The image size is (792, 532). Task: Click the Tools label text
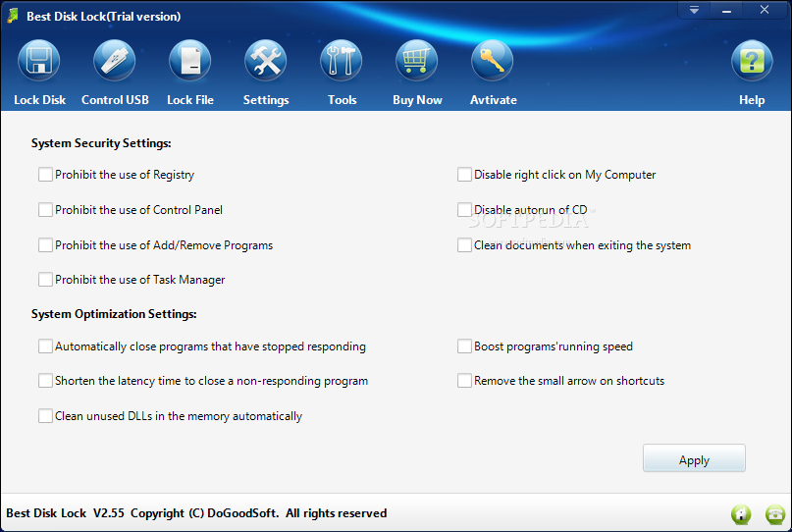click(x=342, y=100)
